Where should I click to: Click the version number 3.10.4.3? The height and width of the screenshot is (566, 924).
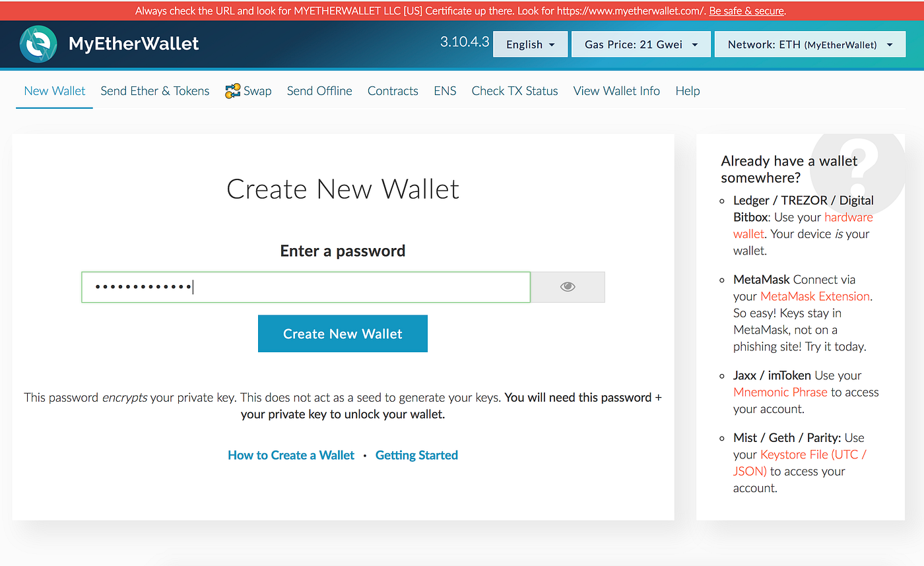click(465, 42)
